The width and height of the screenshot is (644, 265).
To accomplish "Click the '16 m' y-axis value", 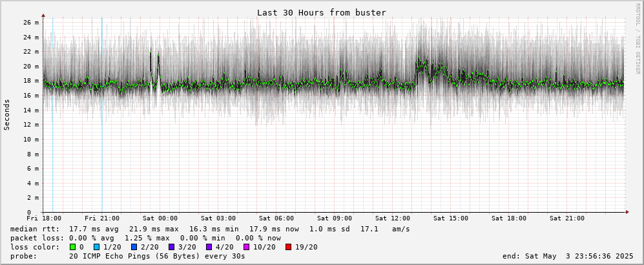I will point(31,95).
